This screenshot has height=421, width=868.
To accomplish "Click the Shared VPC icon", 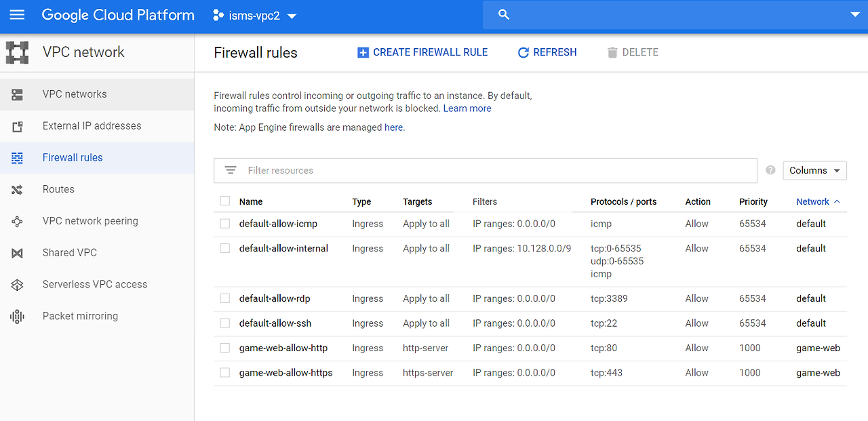I will pos(17,253).
